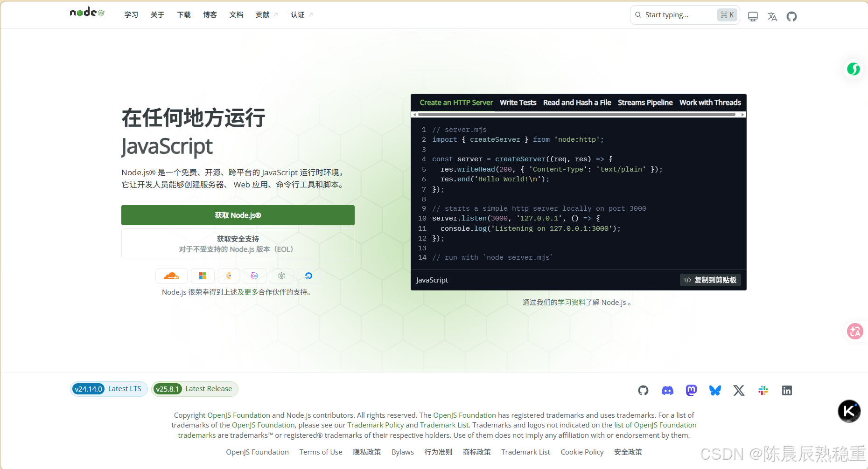Open the GitHub icon in the footer
The height and width of the screenshot is (469, 868).
pos(643,391)
